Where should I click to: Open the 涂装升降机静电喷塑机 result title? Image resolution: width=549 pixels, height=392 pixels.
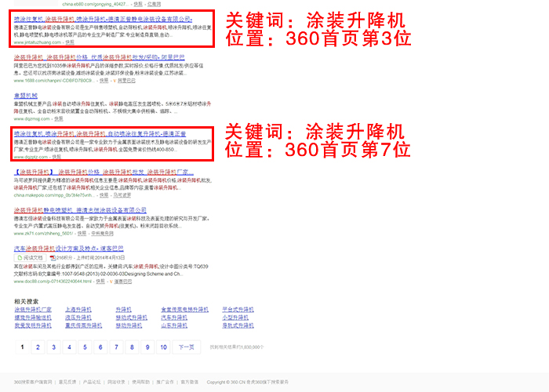[80, 210]
